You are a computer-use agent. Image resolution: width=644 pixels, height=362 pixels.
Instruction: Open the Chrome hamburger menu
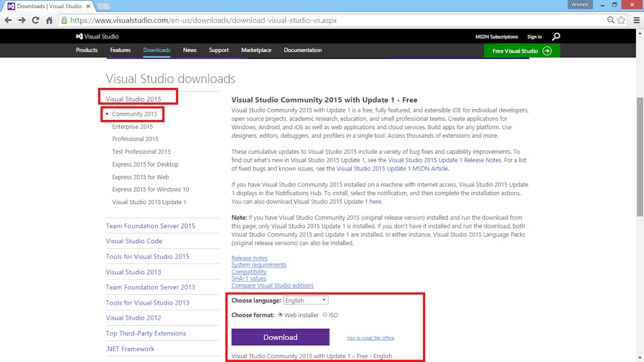tap(635, 21)
